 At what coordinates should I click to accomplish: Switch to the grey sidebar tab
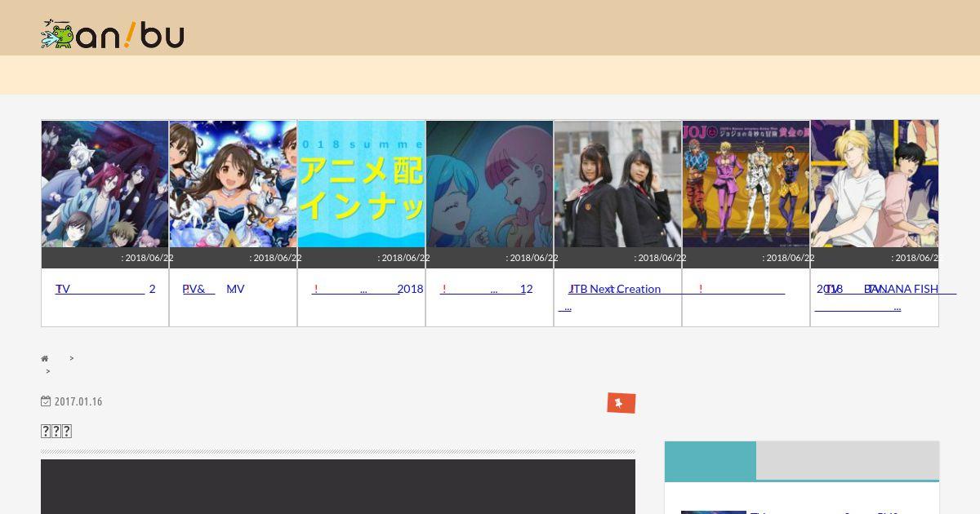pyautogui.click(x=848, y=460)
